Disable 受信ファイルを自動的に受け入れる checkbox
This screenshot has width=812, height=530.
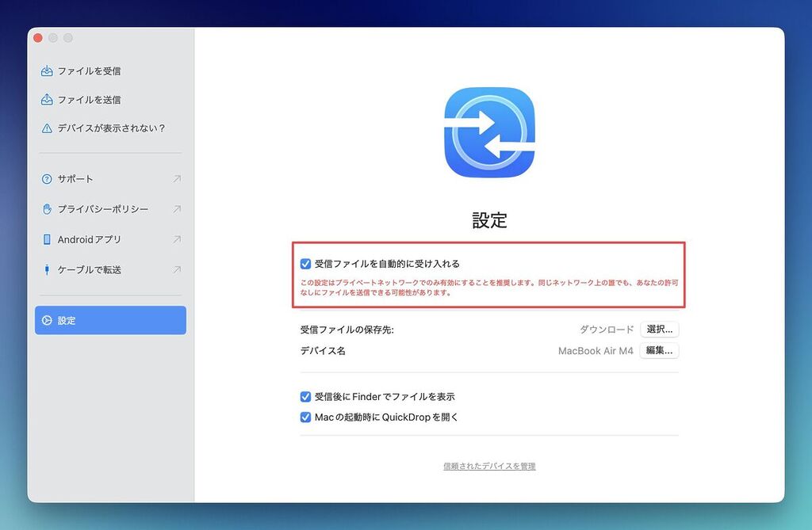pos(305,264)
